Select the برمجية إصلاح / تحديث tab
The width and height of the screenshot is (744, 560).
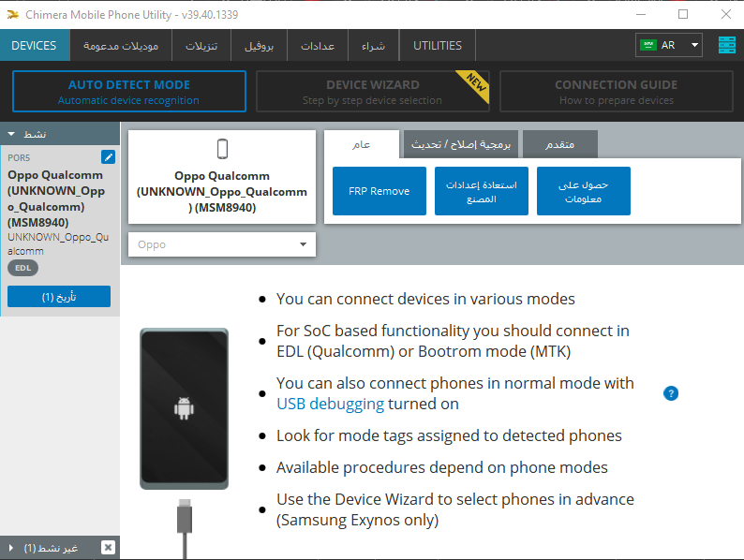[461, 144]
